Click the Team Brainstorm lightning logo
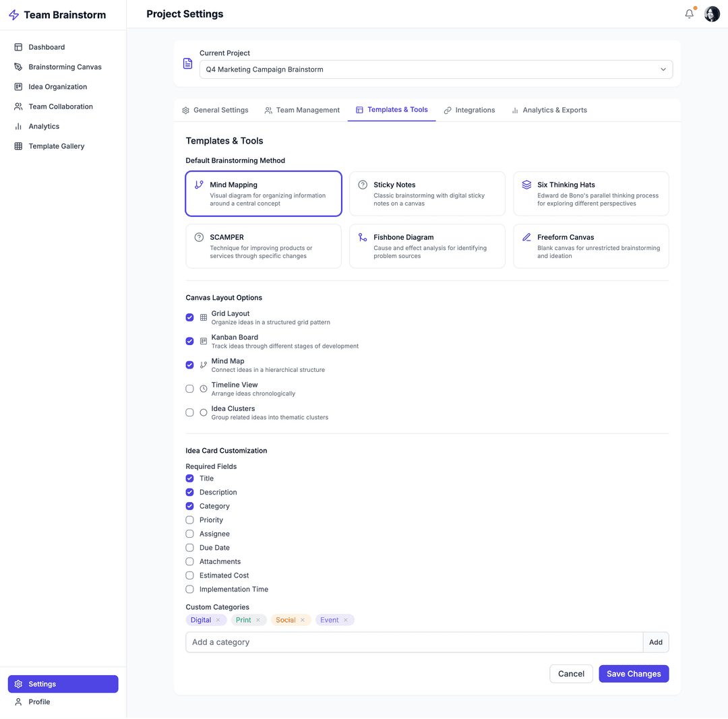728x719 pixels. 13,15
